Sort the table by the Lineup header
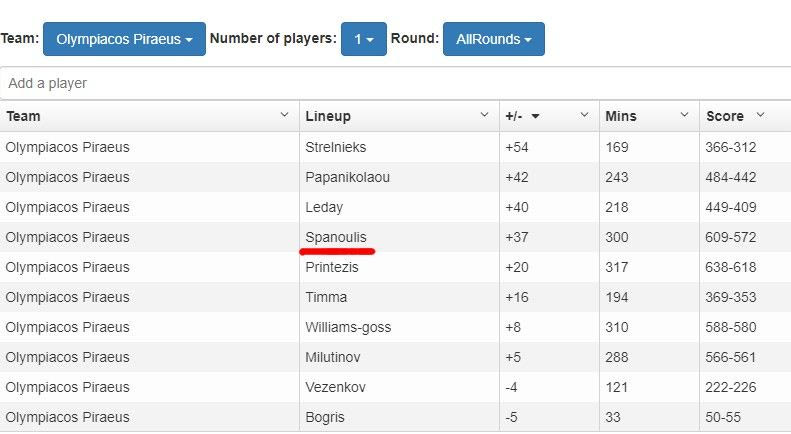The height and width of the screenshot is (434, 791). [x=328, y=116]
